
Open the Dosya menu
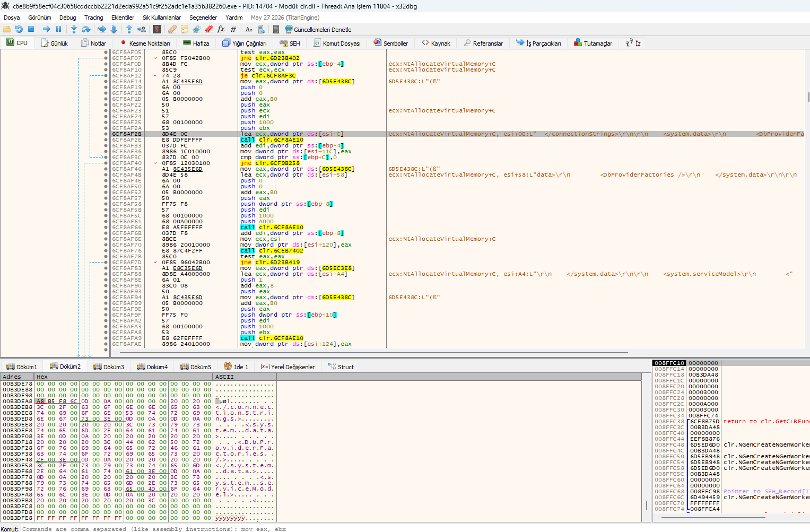pyautogui.click(x=12, y=18)
